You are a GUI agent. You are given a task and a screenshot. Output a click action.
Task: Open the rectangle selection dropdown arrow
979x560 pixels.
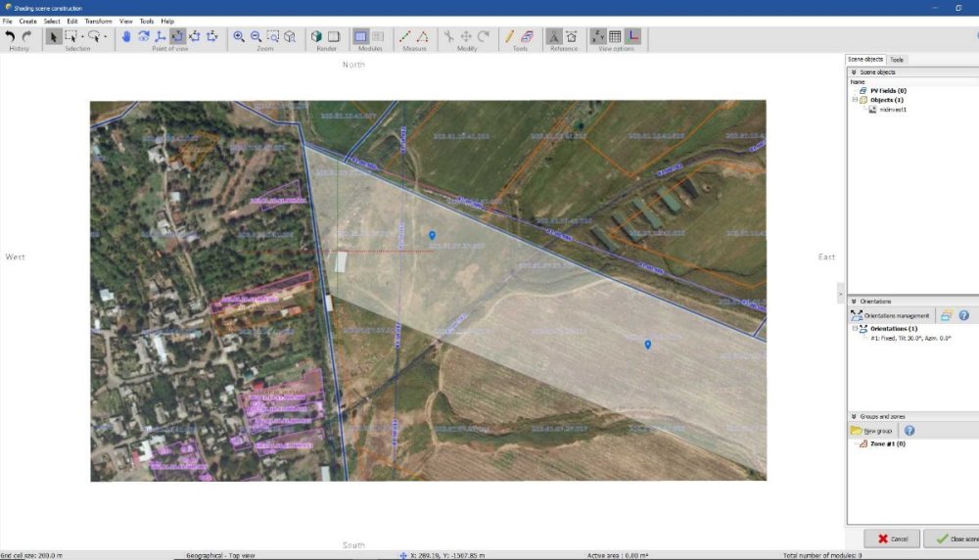tap(82, 36)
